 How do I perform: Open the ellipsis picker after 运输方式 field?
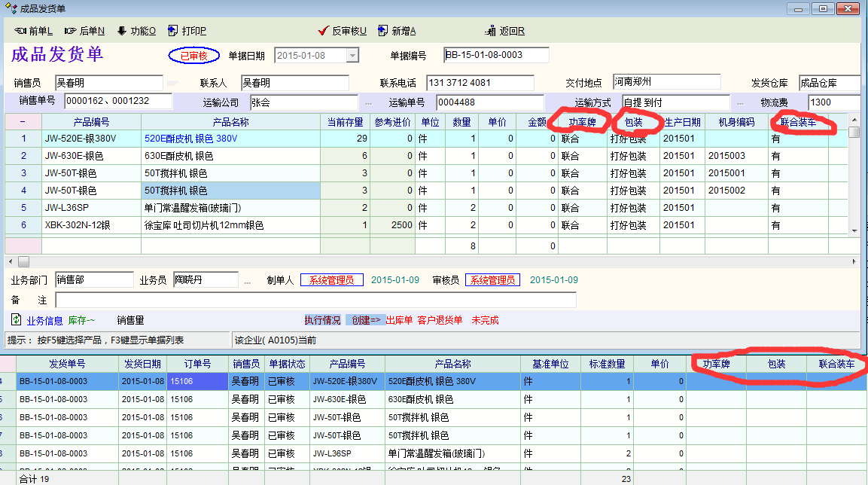740,102
